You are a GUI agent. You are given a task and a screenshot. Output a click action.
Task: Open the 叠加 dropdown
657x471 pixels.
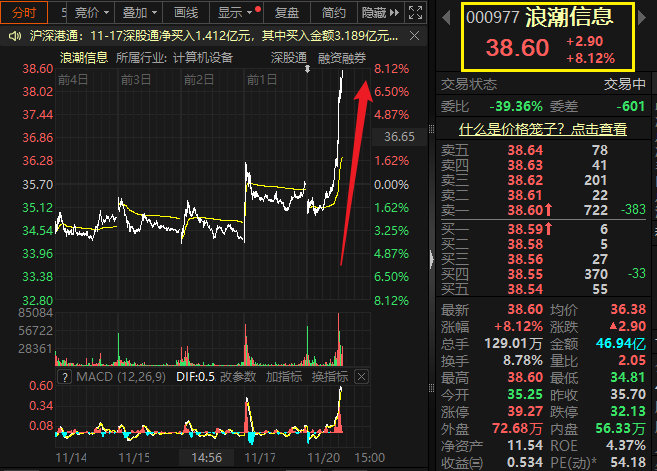point(139,13)
